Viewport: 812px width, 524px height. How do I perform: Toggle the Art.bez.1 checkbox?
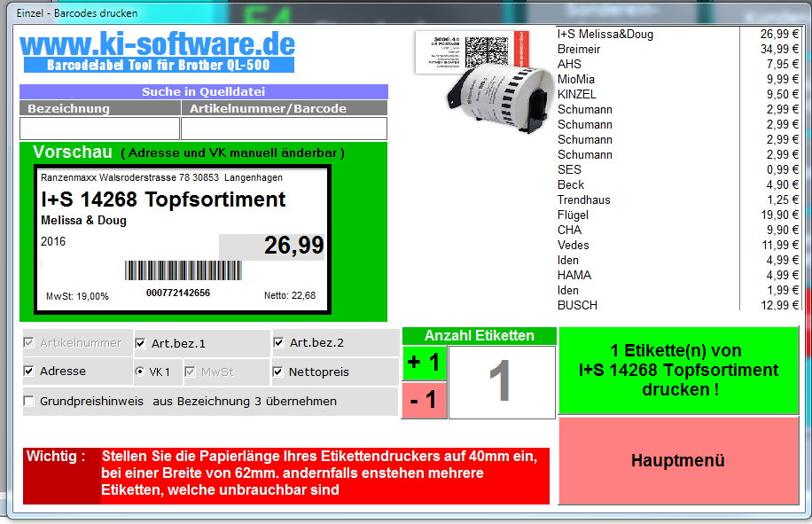tap(140, 343)
